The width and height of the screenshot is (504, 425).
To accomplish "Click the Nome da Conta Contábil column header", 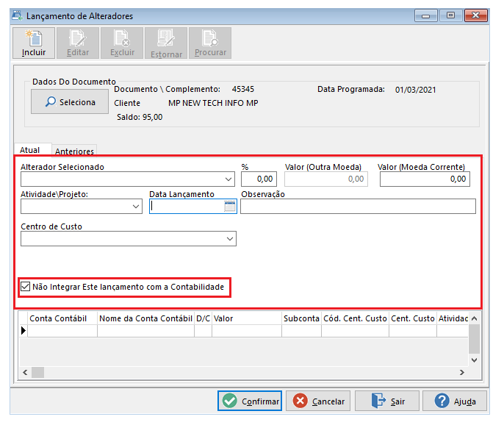I will coord(145,318).
